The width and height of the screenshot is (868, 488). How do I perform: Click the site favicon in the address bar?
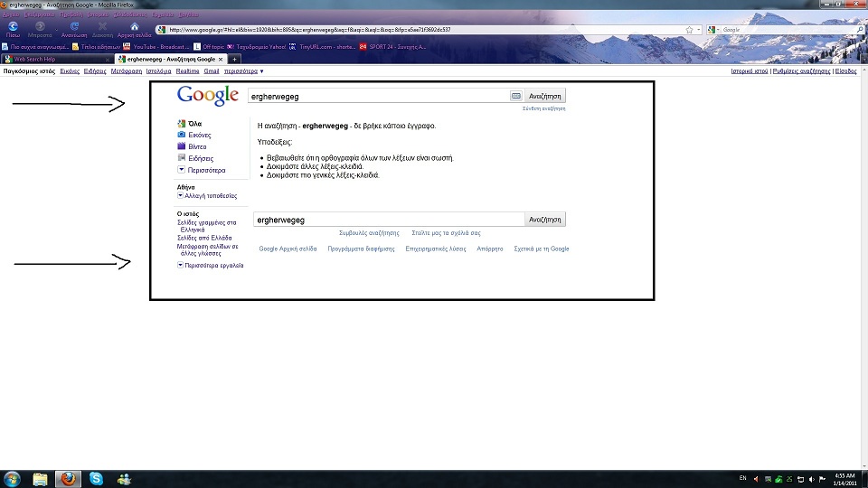pyautogui.click(x=161, y=30)
